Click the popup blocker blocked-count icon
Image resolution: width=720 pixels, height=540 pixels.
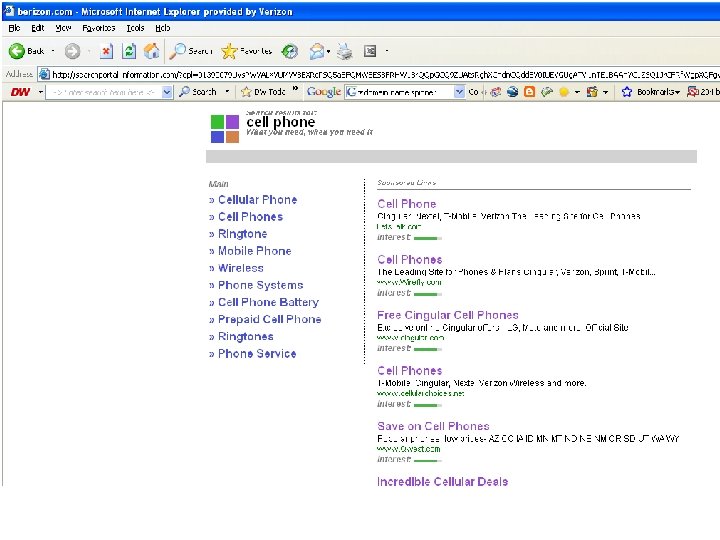tap(692, 92)
